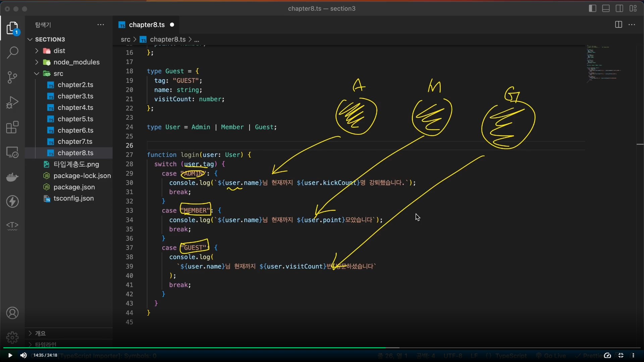Toggle primary side bar visibility

tap(592, 8)
